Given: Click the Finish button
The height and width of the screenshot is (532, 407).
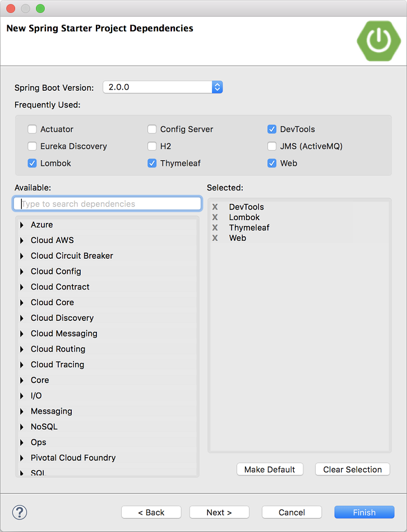Looking at the screenshot, I should coord(364,512).
